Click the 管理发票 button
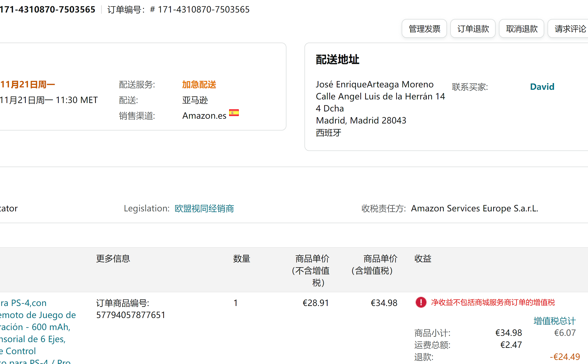Image resolution: width=588 pixels, height=364 pixels. 424,29
